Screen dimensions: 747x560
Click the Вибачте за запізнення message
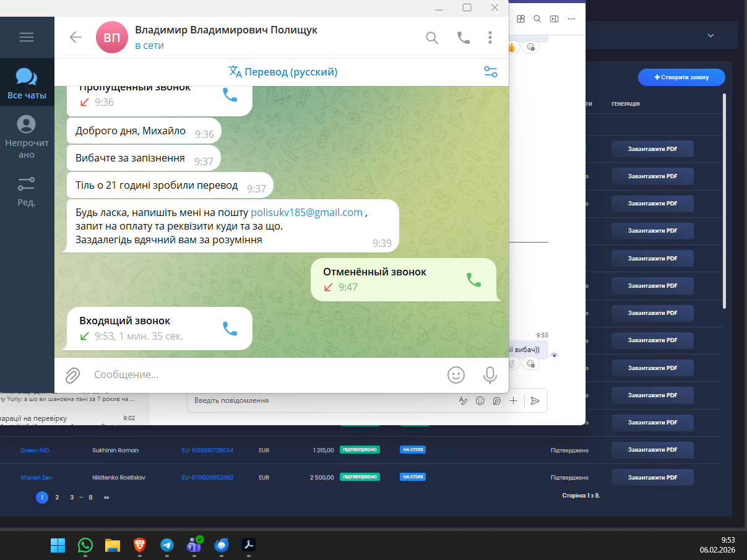point(144,158)
